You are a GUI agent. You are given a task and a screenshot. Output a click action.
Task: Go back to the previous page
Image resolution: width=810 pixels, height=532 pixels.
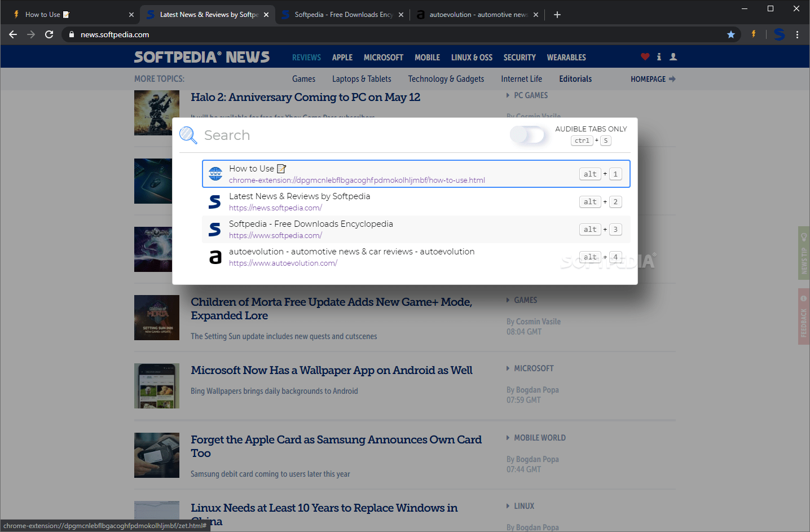13,34
